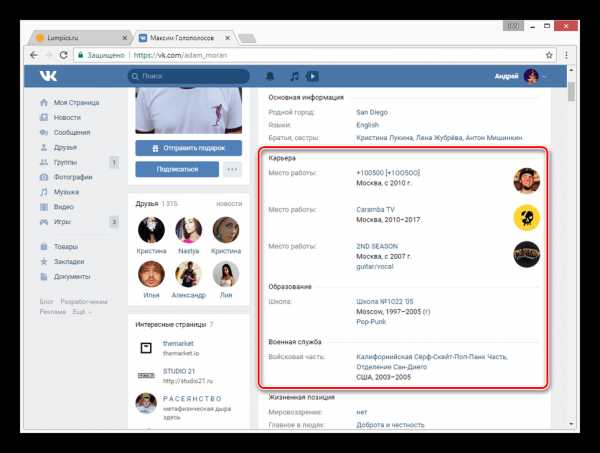
Task: Click the новости link in friends block
Action: [229, 204]
